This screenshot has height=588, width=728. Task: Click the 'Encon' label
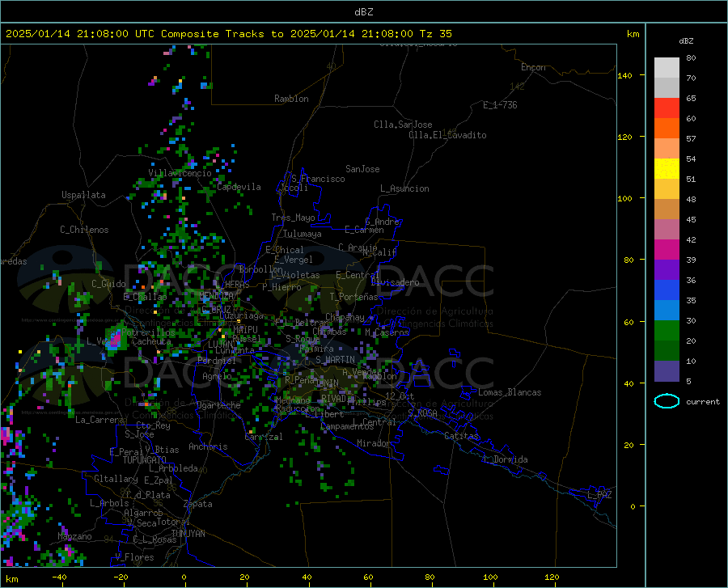tap(533, 67)
